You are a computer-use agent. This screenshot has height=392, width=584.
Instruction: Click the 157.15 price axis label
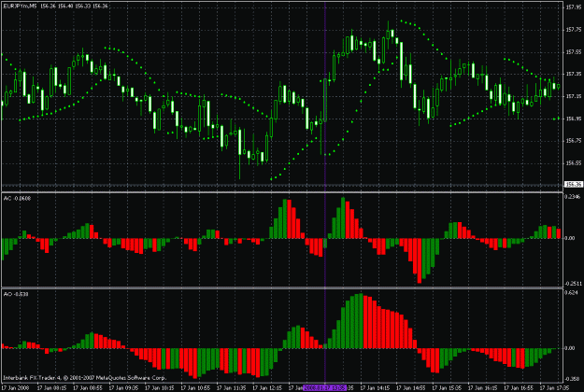point(573,96)
